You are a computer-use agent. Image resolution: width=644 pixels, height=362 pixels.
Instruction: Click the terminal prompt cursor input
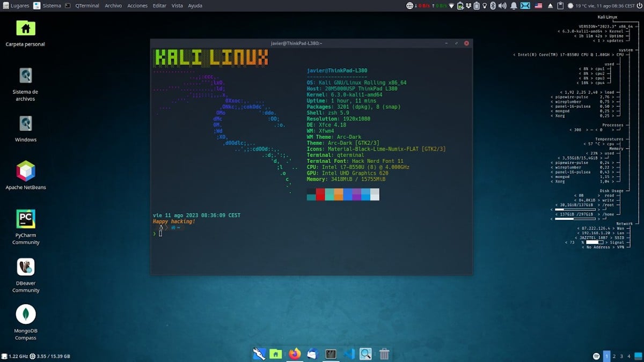(x=160, y=233)
